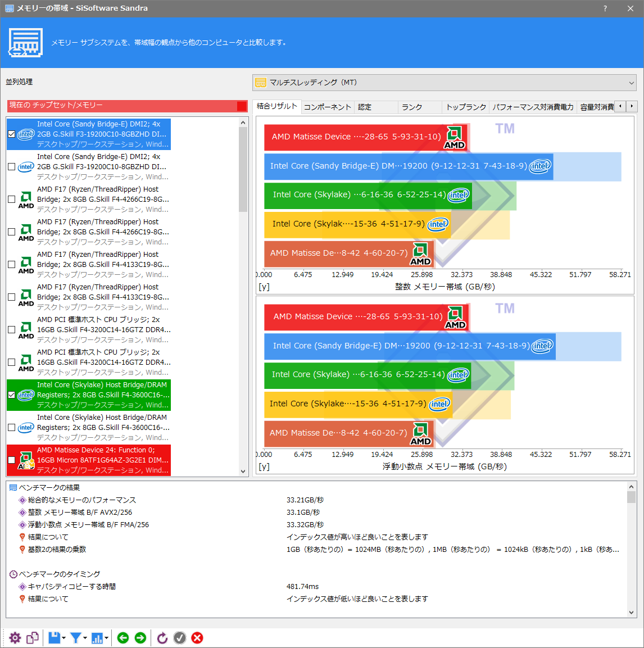Click the Intel logo in the highlighted Sandy Bridge-E list row

click(26, 134)
